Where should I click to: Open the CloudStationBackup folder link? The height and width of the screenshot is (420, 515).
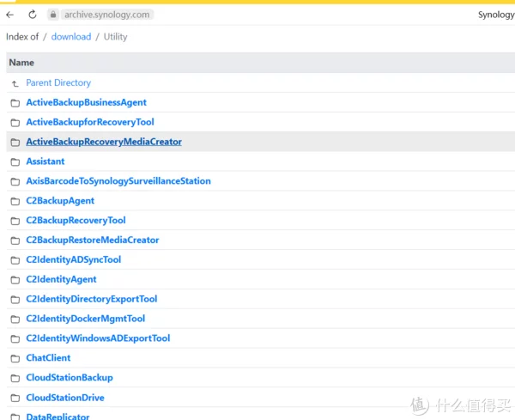point(70,378)
